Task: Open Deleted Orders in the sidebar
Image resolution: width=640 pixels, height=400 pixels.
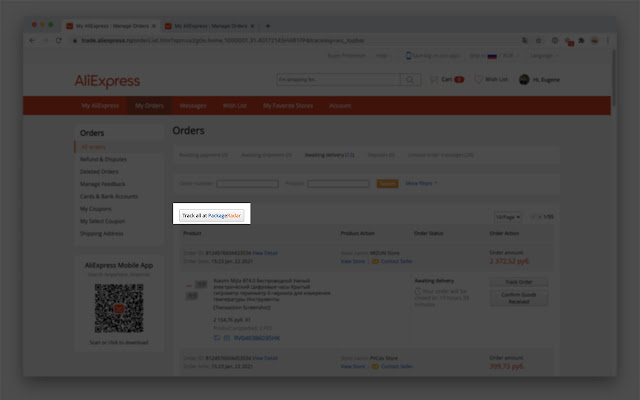Action: tap(99, 171)
